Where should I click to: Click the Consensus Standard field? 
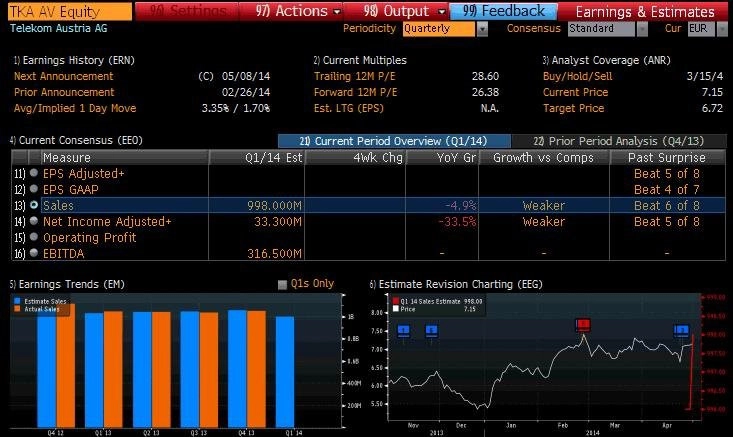point(601,29)
